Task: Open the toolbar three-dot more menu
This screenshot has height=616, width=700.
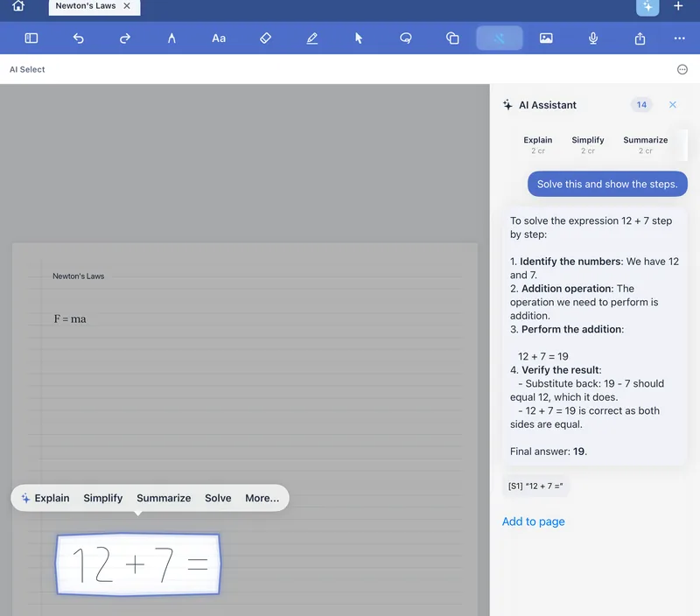Action: 680,38
